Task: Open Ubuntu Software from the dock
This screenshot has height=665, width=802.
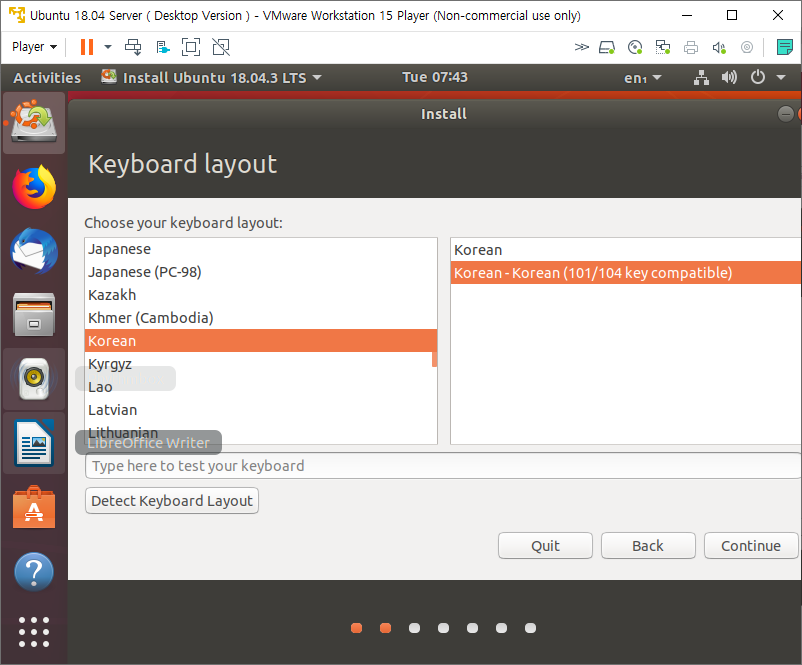Action: 34,507
